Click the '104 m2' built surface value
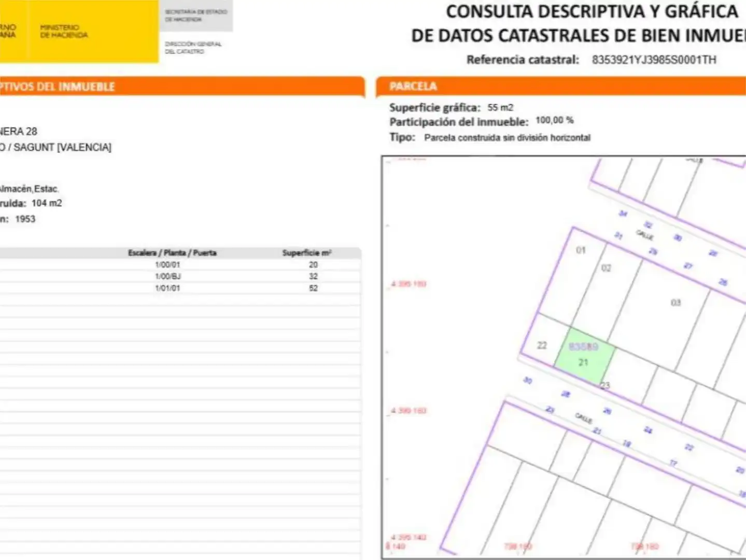Image resolution: width=746 pixels, height=560 pixels. point(47,203)
